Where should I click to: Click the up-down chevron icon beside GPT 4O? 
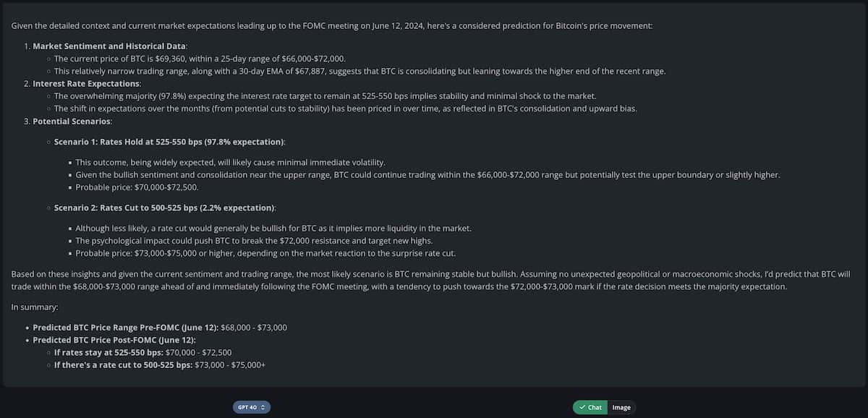pos(263,407)
